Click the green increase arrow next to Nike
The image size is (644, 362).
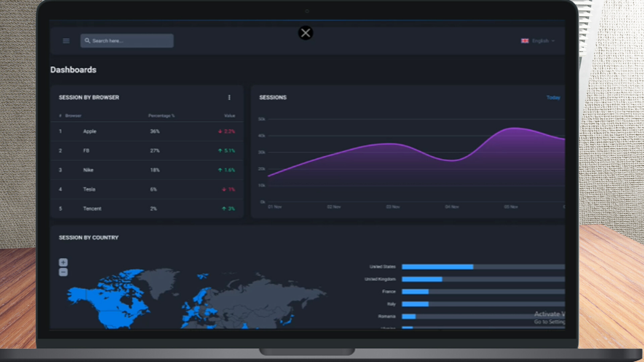click(220, 170)
